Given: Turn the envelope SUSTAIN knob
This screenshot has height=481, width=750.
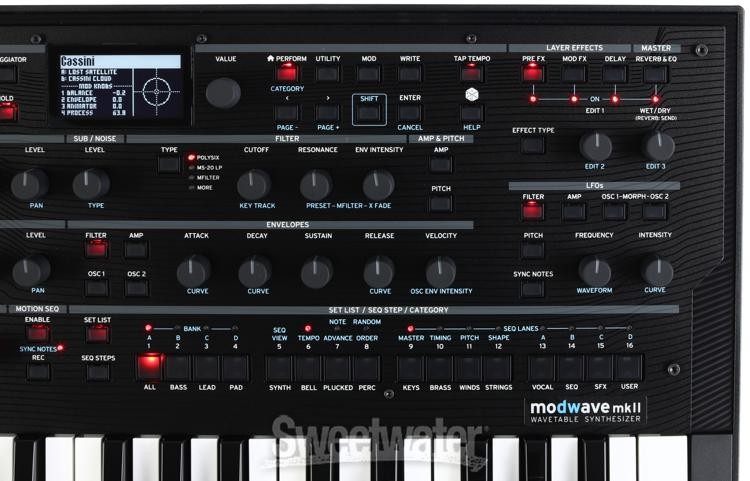Looking at the screenshot, I should click(317, 271).
